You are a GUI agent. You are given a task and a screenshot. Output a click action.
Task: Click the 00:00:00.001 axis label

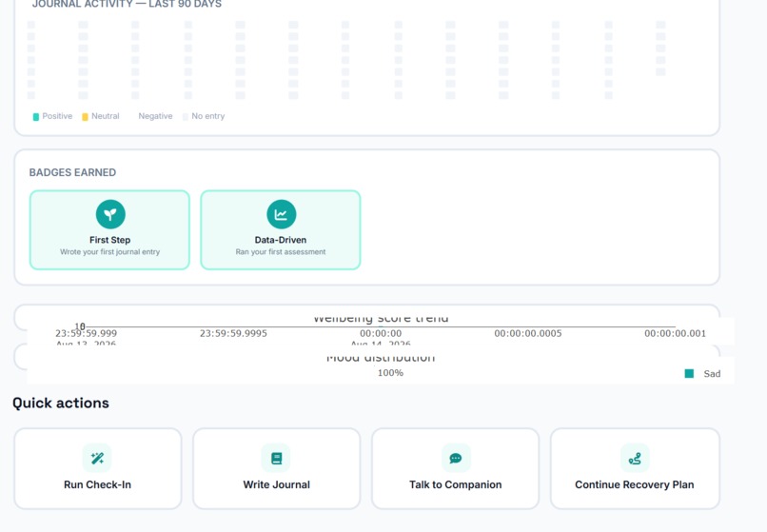675,334
